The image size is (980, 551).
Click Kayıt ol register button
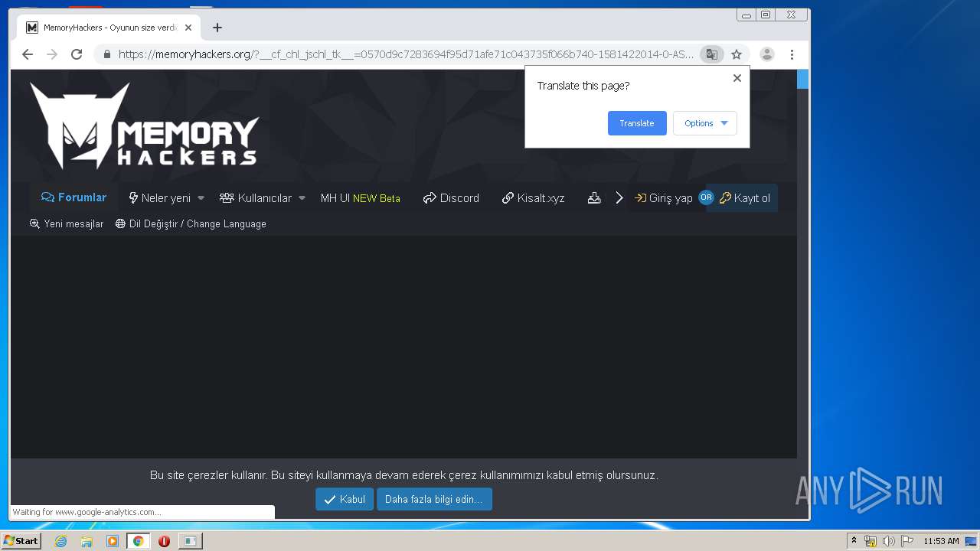(x=745, y=198)
